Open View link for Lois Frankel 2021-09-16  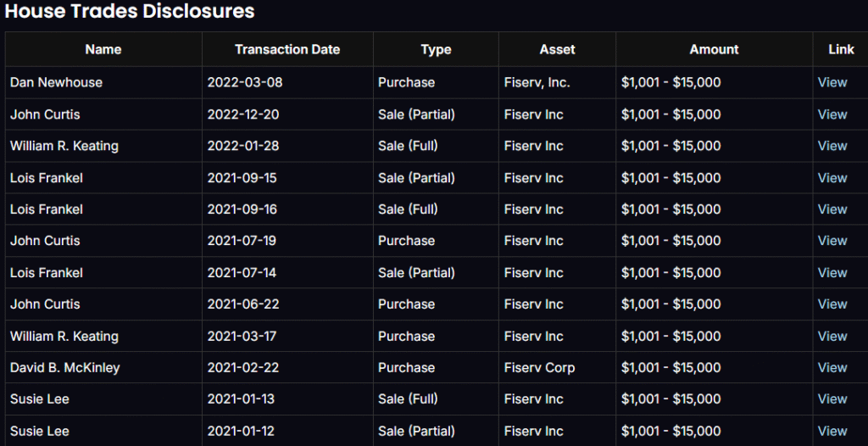(832, 209)
